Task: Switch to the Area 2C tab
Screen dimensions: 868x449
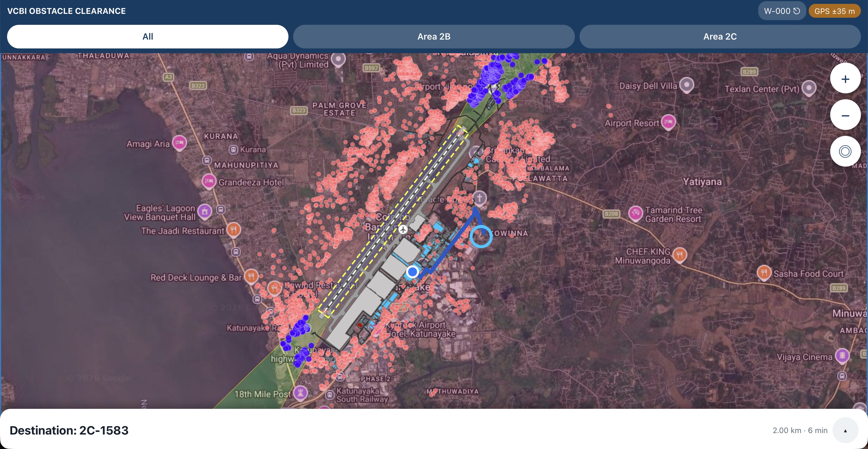Action: click(x=720, y=36)
